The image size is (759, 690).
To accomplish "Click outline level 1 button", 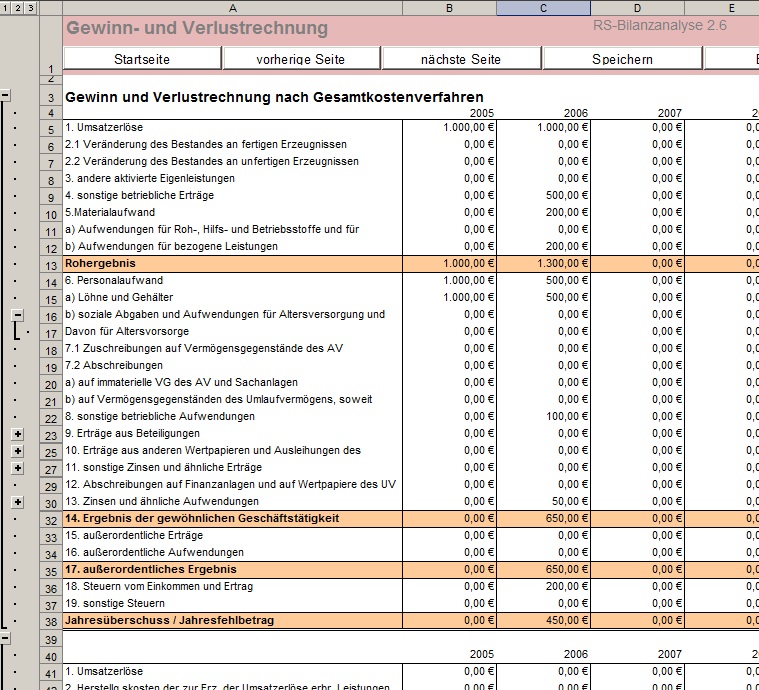I will (5, 8).
